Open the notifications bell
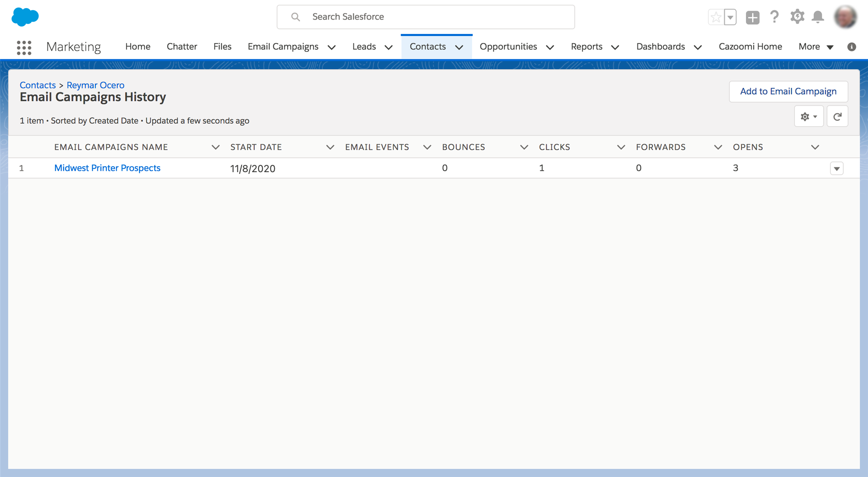 coord(818,17)
